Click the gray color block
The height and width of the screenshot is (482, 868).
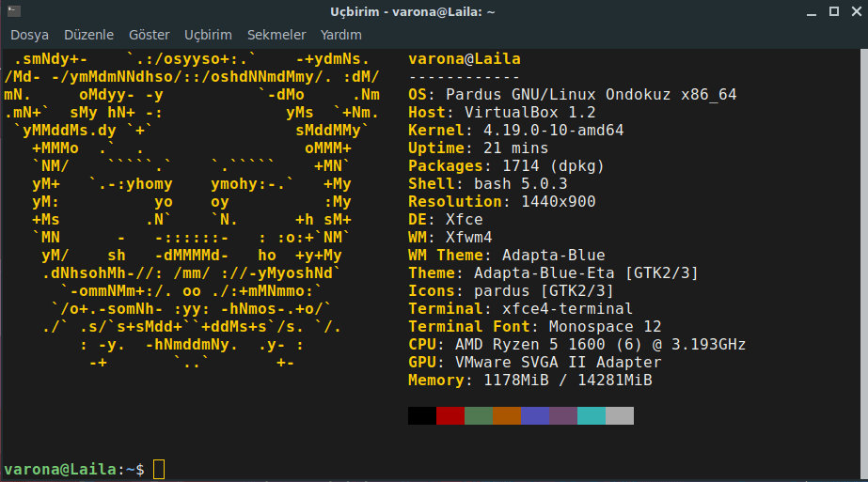click(x=620, y=415)
